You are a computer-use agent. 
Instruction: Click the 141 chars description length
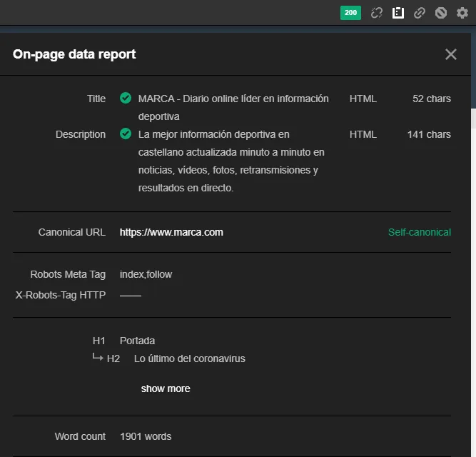click(x=429, y=134)
